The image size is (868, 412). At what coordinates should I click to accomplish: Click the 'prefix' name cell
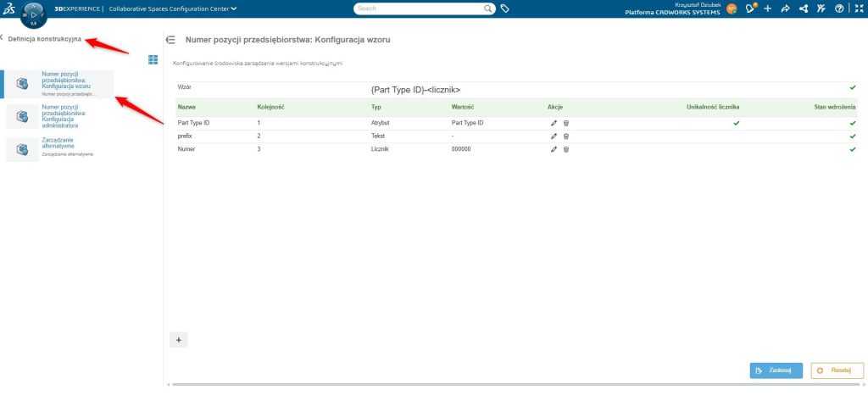184,136
